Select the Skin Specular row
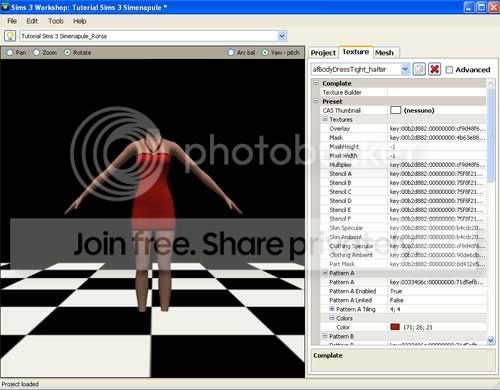The image size is (500, 390). 404,228
